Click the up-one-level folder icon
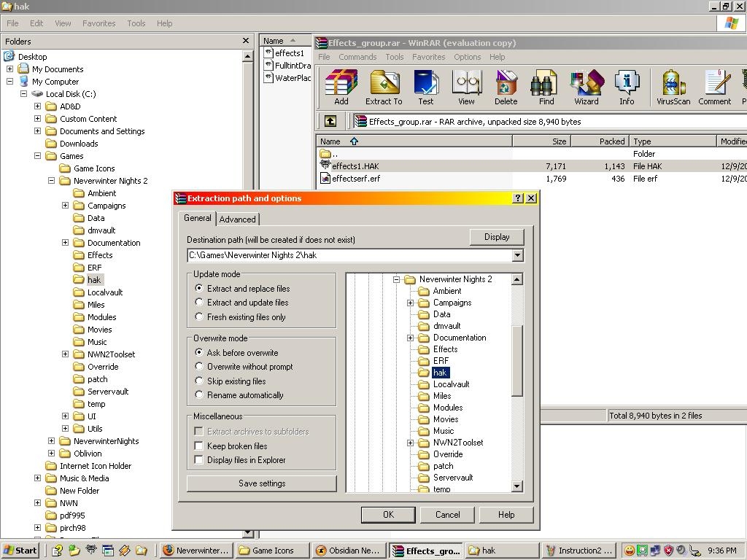The image size is (747, 560). [x=330, y=122]
